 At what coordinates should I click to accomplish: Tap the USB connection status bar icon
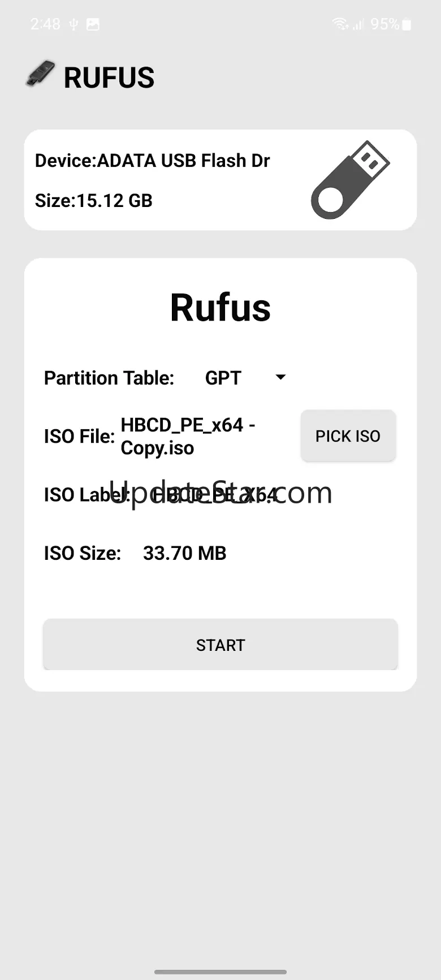tap(73, 24)
